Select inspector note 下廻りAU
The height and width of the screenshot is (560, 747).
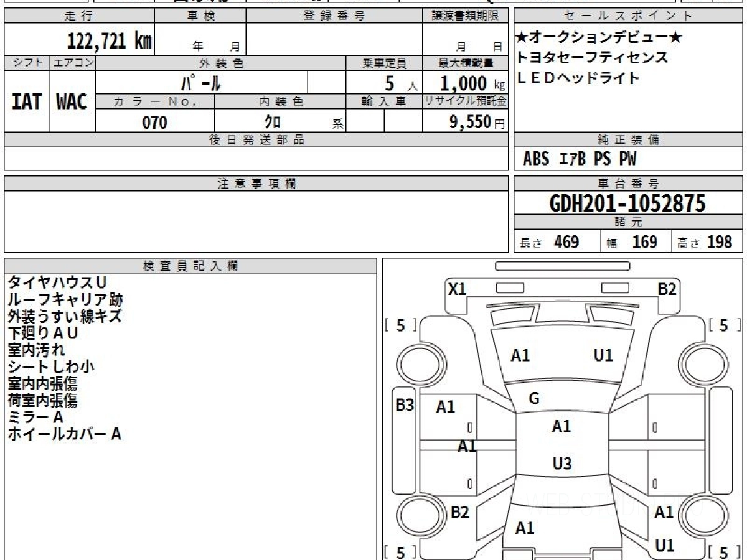point(43,333)
